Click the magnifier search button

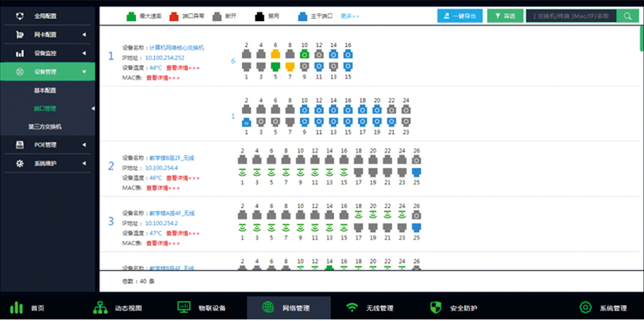pyautogui.click(x=627, y=15)
